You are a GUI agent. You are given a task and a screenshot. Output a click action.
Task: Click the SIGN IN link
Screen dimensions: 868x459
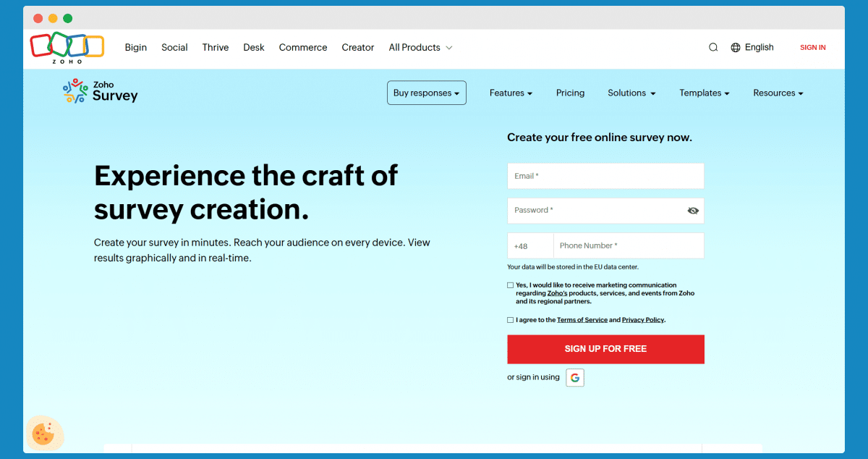coord(813,48)
